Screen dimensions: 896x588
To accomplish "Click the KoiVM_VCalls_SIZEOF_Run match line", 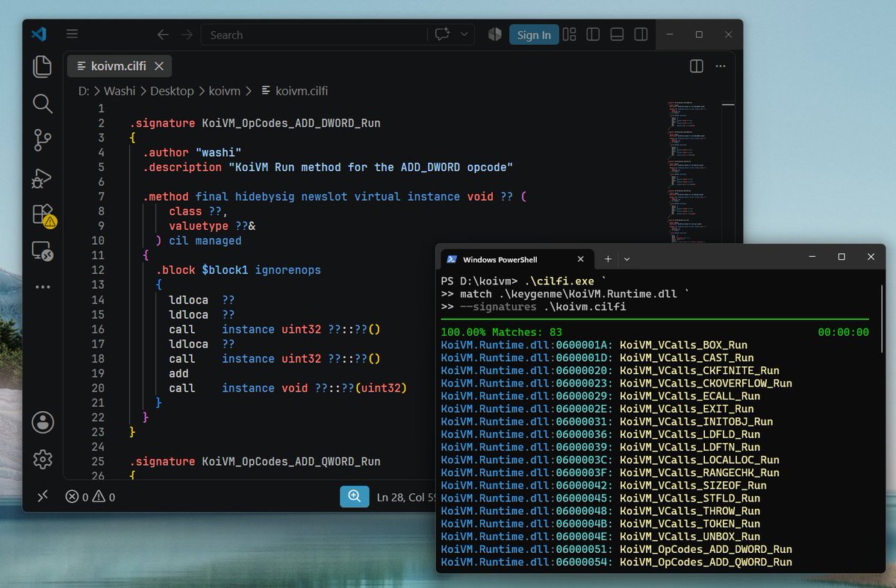I will 604,486.
